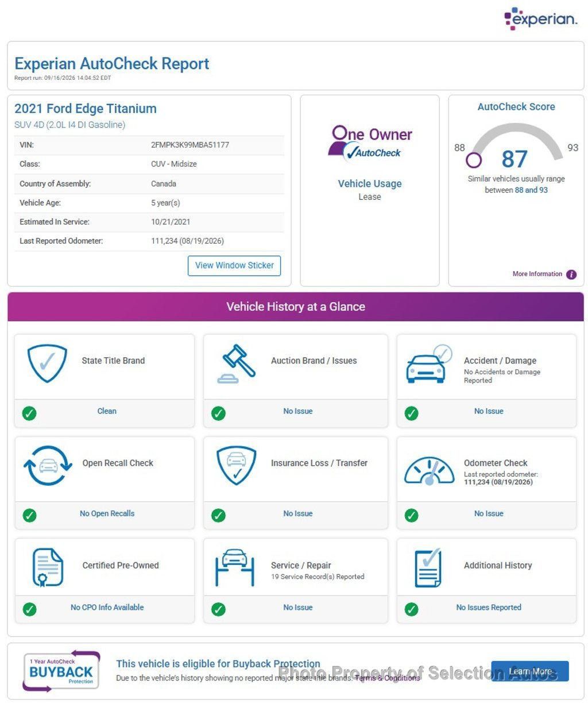Click green checkmark beside No CPO Info
The image size is (588, 704).
coord(29,609)
